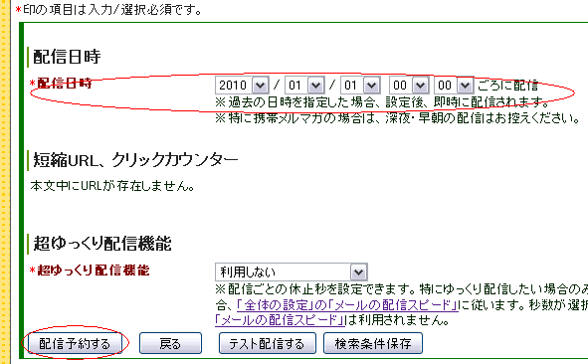588x364 pixels.
Task: Click the text 本文中にURLが存在しません。
Action: point(112,186)
